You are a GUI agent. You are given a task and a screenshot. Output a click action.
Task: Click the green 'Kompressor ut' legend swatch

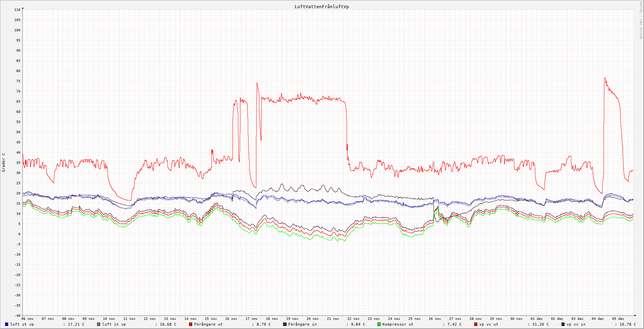[x=379, y=324]
